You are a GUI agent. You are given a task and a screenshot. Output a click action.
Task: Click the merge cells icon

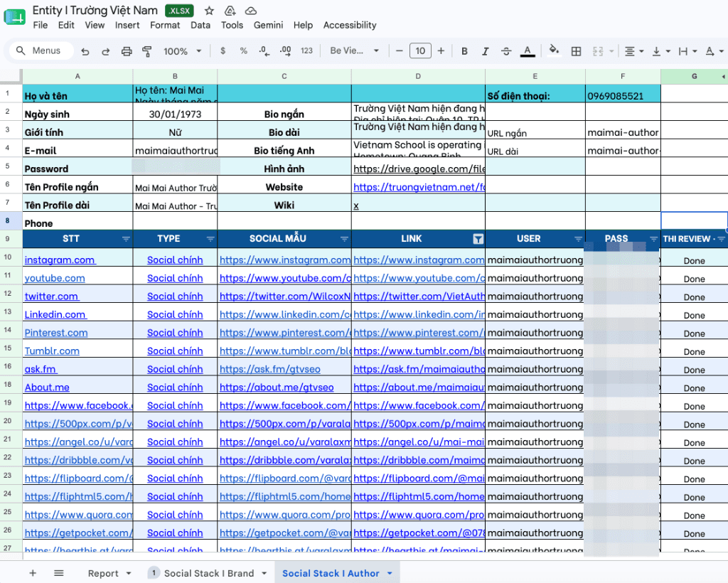598,51
